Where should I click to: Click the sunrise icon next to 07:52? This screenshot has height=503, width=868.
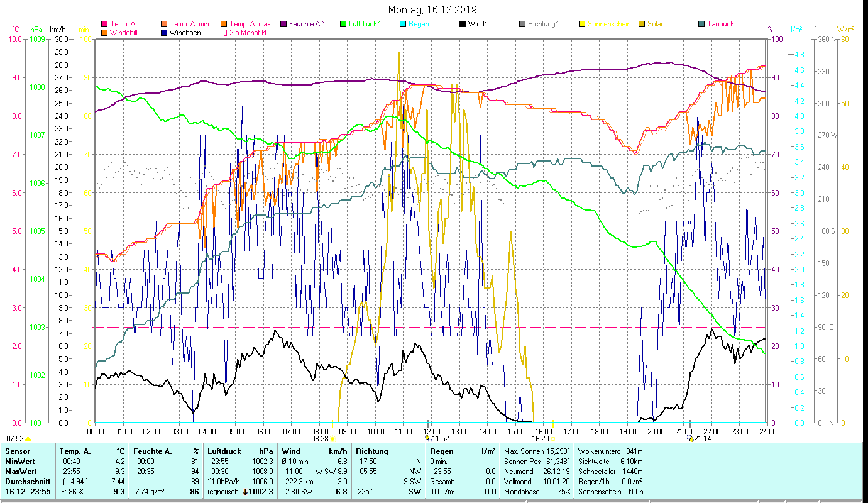tap(28, 439)
